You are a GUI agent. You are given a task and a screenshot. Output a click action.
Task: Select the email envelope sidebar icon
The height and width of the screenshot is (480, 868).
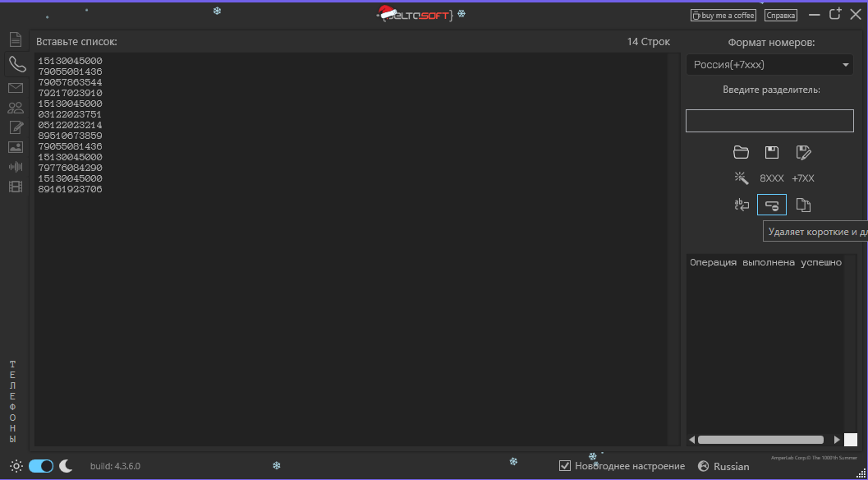pyautogui.click(x=16, y=88)
